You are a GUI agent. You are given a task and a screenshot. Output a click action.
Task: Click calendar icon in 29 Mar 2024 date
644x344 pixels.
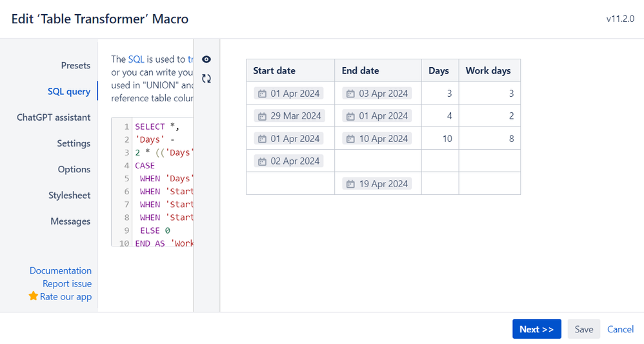(x=262, y=116)
